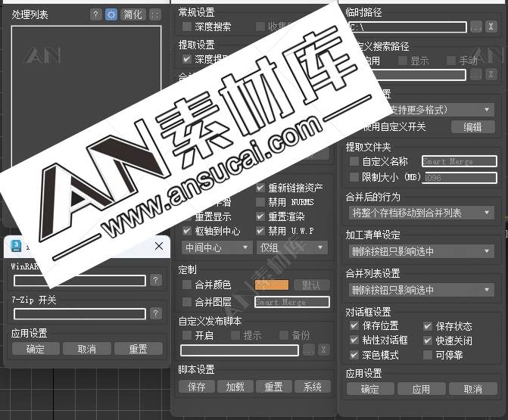Screen dimensions: 508x420
Task: Enable the 自定义名称 checkbox
Action: 354,161
